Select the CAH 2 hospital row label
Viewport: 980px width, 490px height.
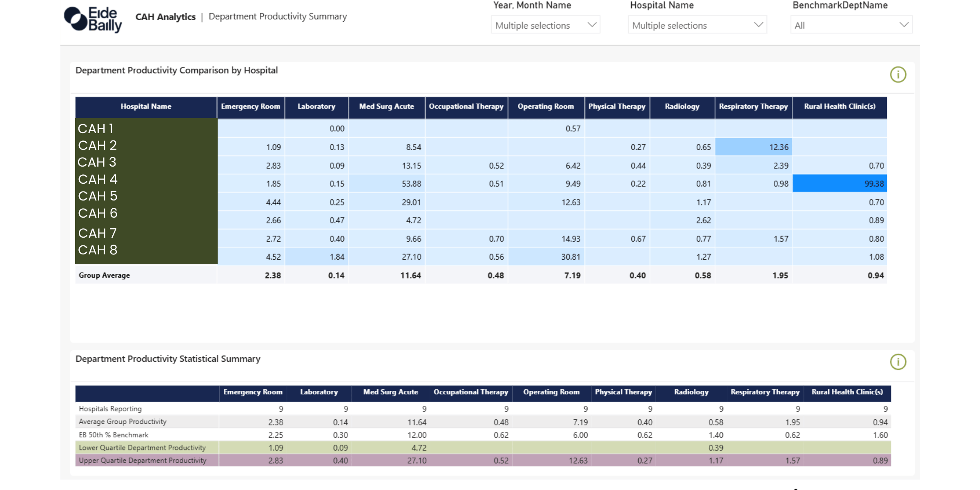point(97,145)
